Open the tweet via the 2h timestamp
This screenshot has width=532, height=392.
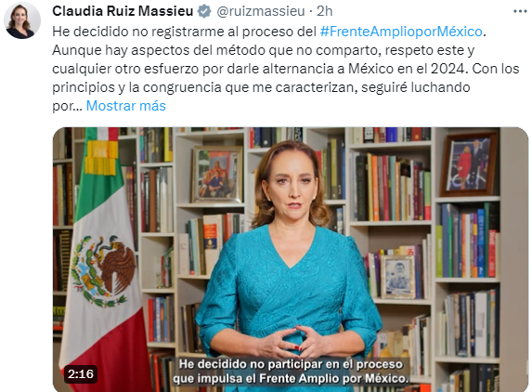click(x=325, y=11)
